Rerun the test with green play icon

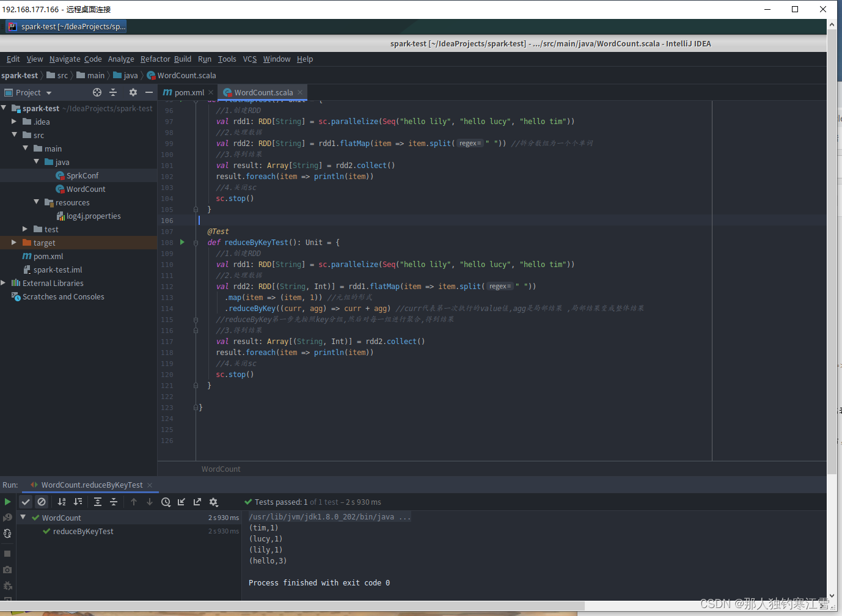(x=7, y=502)
